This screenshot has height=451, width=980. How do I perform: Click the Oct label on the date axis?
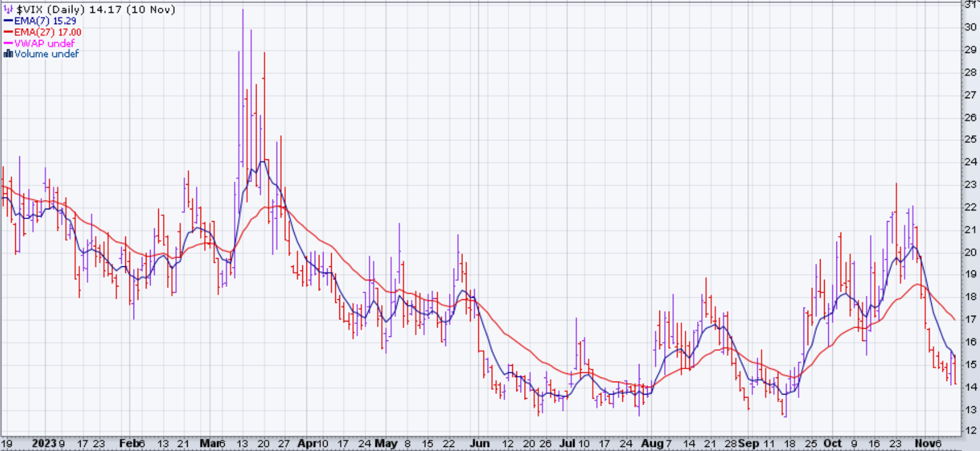[x=832, y=443]
